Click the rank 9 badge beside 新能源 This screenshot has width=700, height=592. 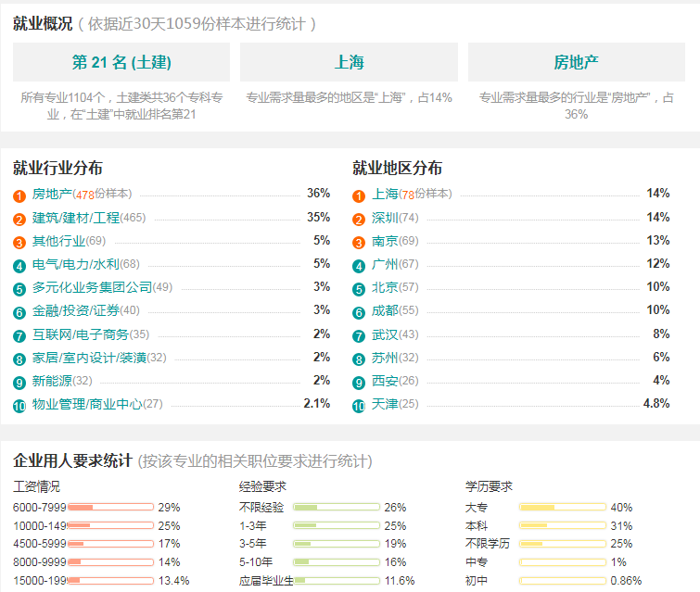(19, 383)
